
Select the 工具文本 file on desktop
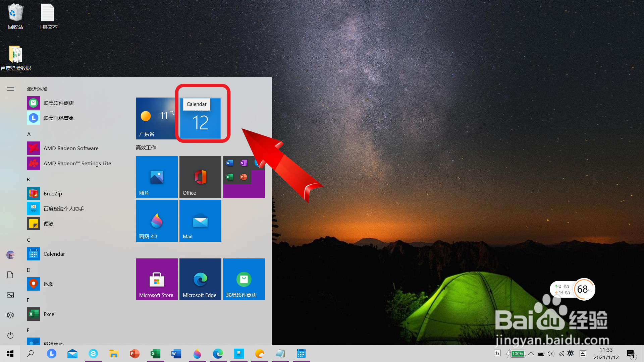point(48,16)
